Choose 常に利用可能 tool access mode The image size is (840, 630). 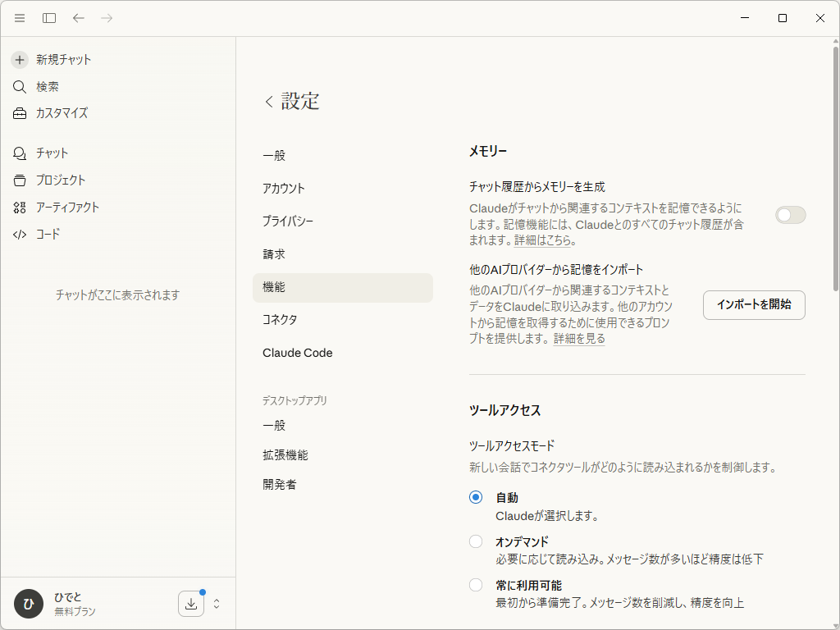(476, 585)
